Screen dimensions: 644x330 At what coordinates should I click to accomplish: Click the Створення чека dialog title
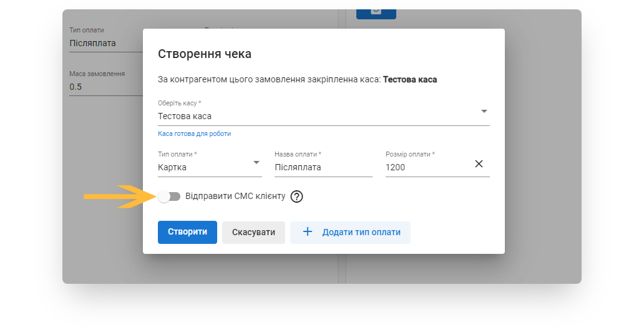[x=205, y=54]
